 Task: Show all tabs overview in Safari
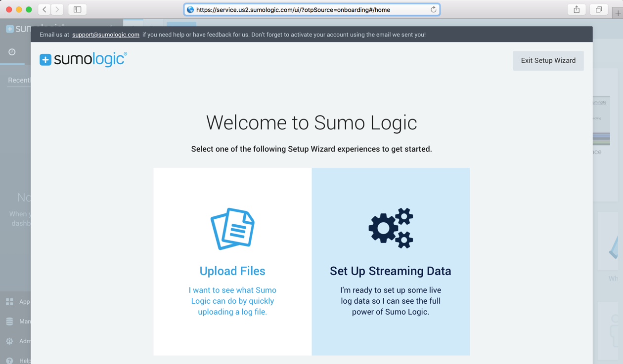click(x=598, y=9)
